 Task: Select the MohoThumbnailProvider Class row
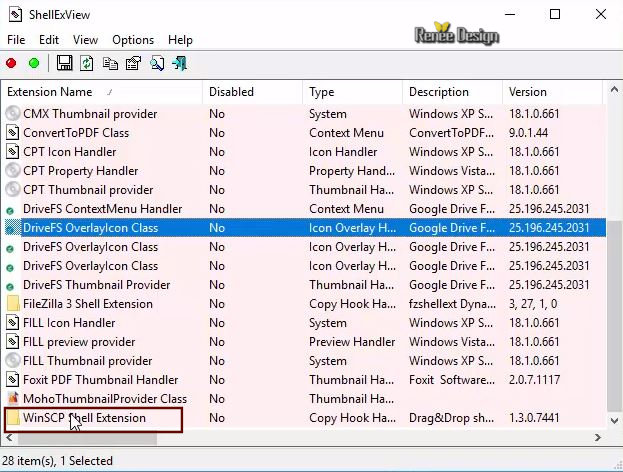(305, 399)
